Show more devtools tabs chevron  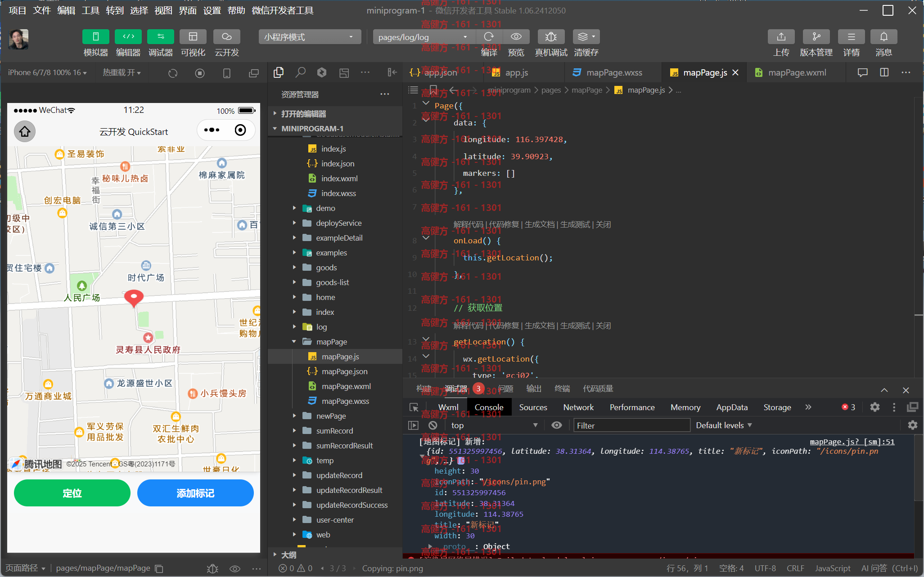click(x=808, y=407)
